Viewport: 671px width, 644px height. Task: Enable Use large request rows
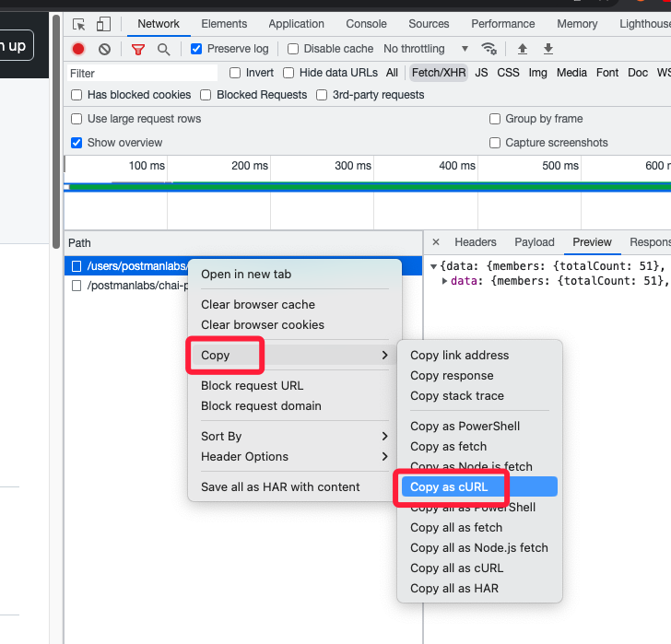coord(77,119)
